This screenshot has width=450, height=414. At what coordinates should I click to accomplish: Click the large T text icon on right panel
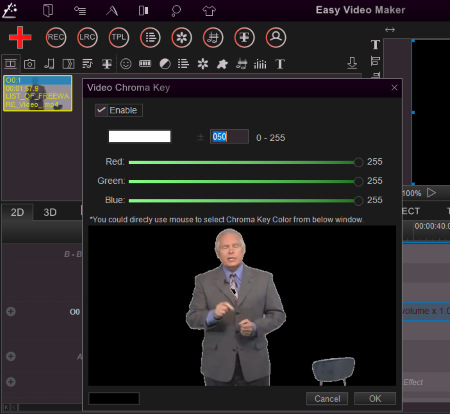(375, 44)
